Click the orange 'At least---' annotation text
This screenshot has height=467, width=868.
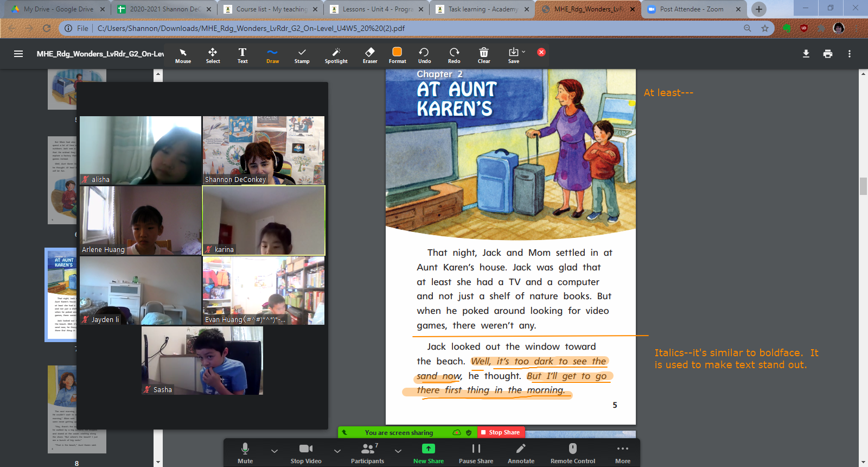coord(668,93)
